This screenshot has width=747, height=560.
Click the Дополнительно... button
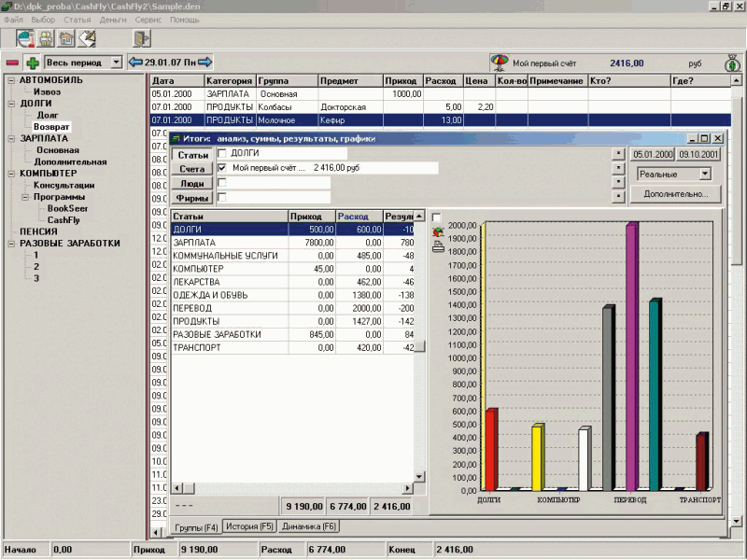(x=675, y=194)
